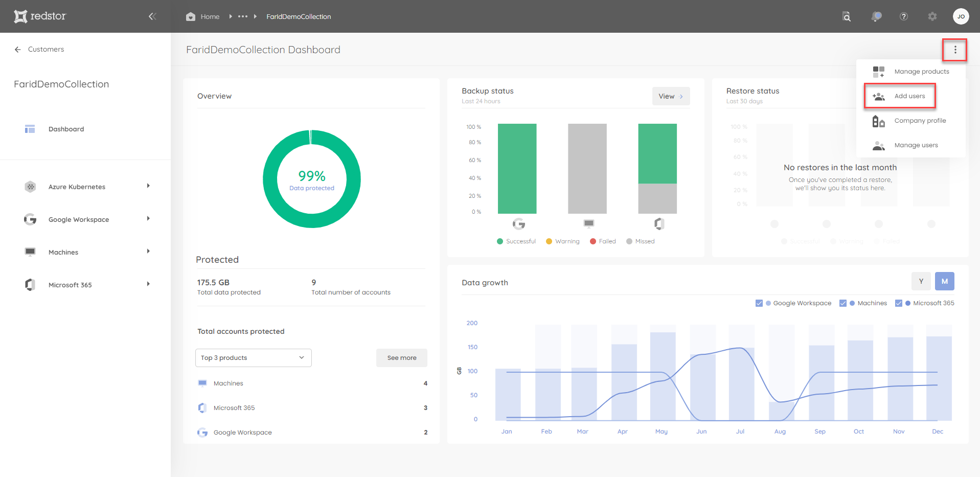Click the Manage products icon
This screenshot has width=980, height=477.
coord(878,72)
